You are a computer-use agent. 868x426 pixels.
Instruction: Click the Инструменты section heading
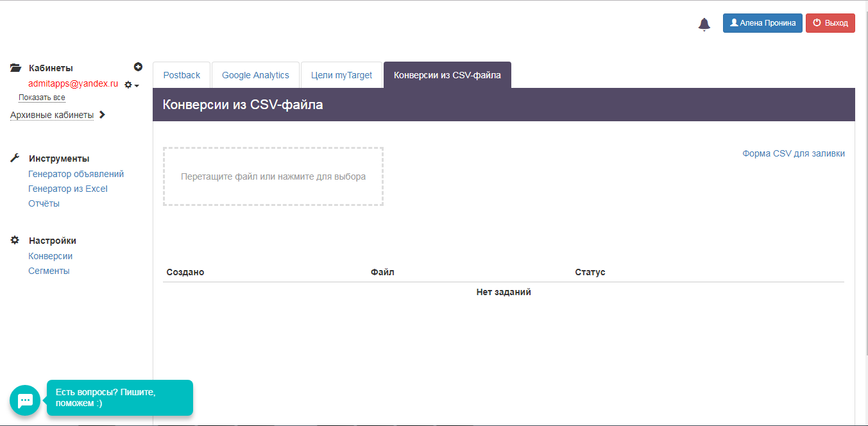(59, 158)
